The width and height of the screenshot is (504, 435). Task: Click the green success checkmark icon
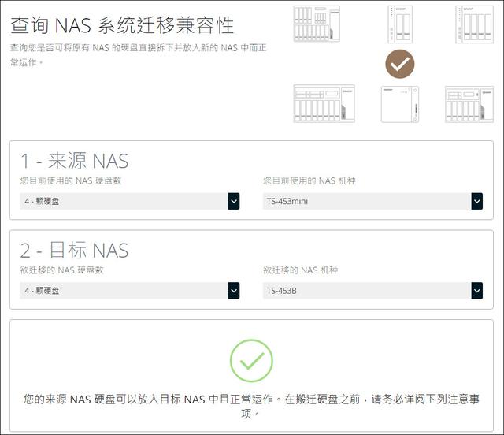coord(251,361)
